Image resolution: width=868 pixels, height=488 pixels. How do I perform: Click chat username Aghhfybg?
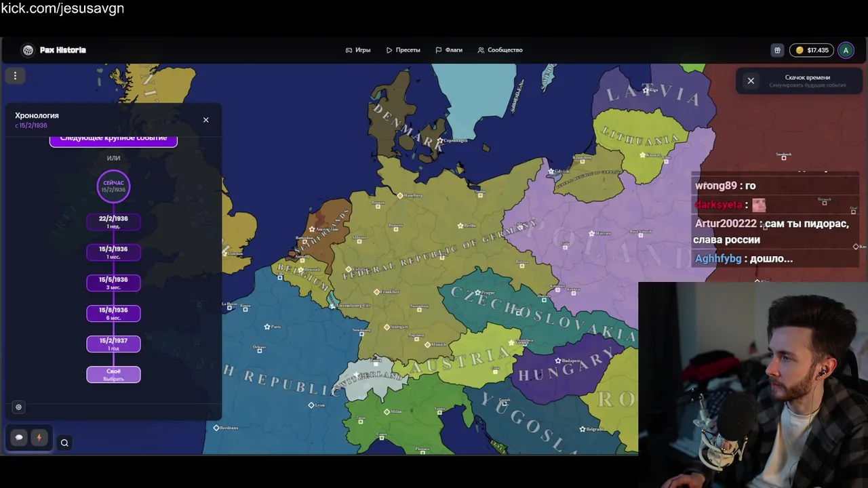click(718, 259)
